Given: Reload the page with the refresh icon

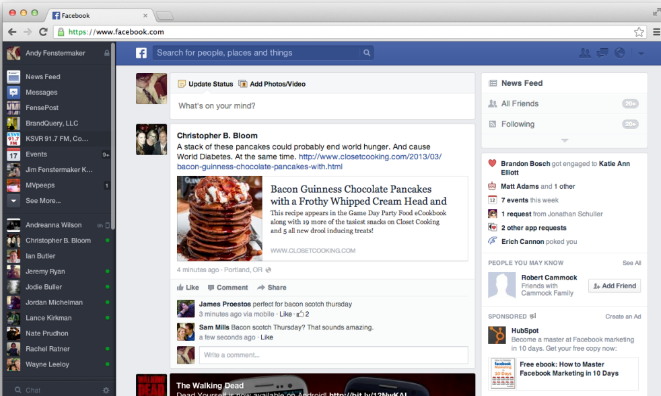Looking at the screenshot, I should (43, 32).
